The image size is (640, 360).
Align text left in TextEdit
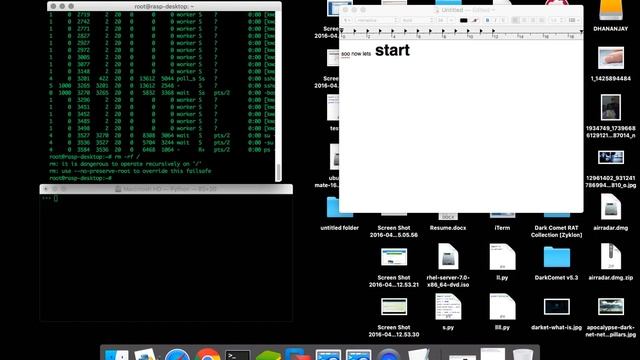[x=515, y=20]
